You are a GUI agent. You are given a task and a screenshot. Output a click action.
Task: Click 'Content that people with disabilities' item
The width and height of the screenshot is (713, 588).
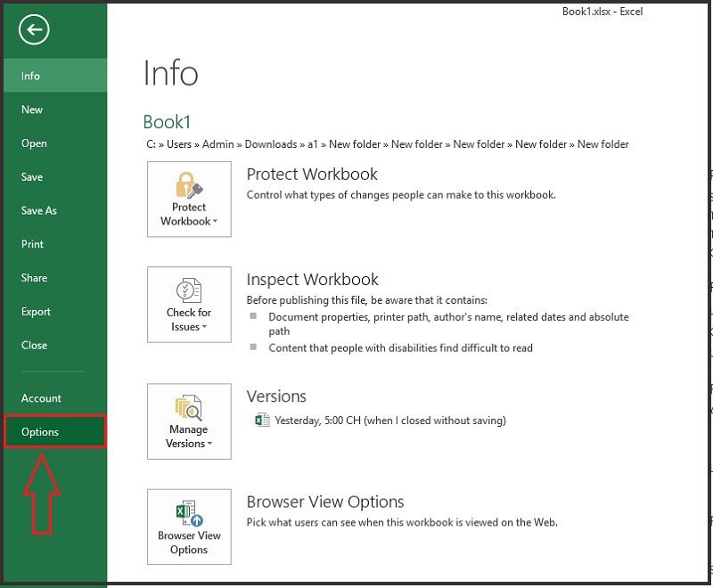click(x=400, y=348)
